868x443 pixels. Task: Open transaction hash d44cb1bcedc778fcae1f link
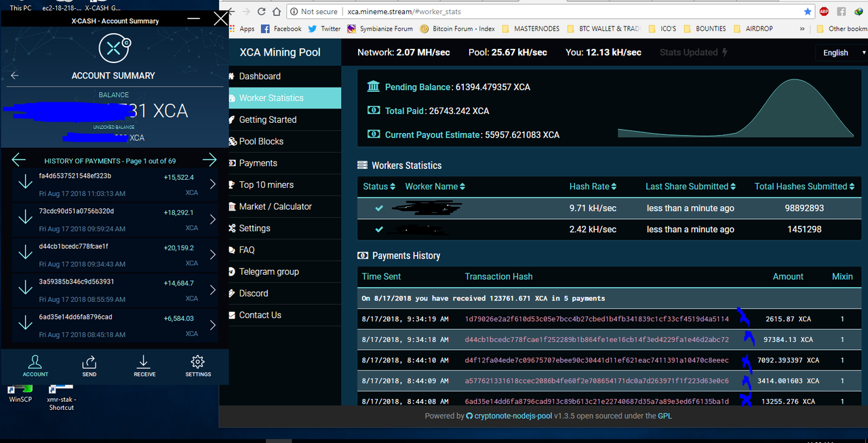point(597,339)
